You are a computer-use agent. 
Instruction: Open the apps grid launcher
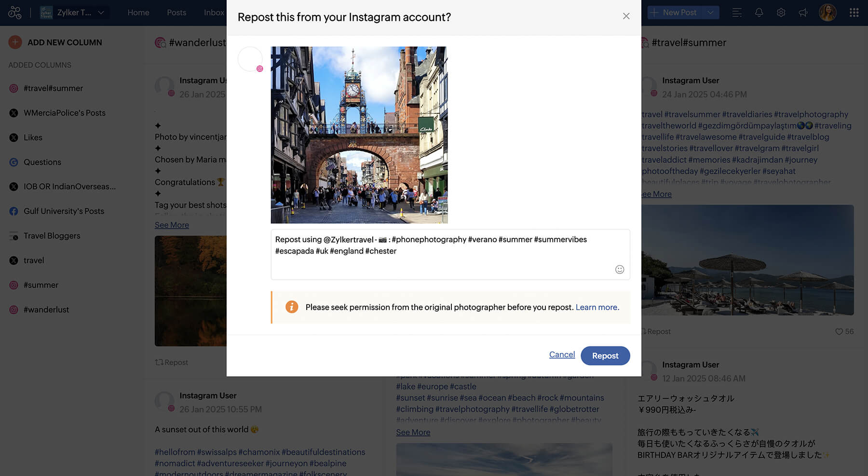(854, 13)
